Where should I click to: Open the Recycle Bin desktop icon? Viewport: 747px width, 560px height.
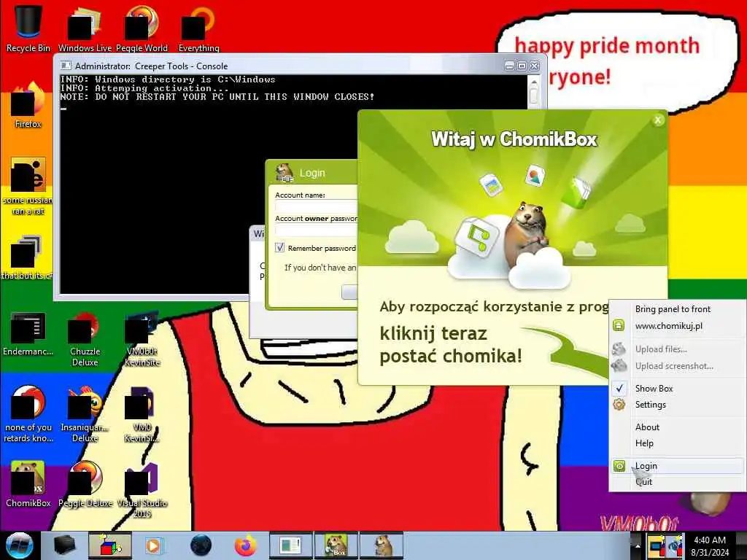(28, 28)
